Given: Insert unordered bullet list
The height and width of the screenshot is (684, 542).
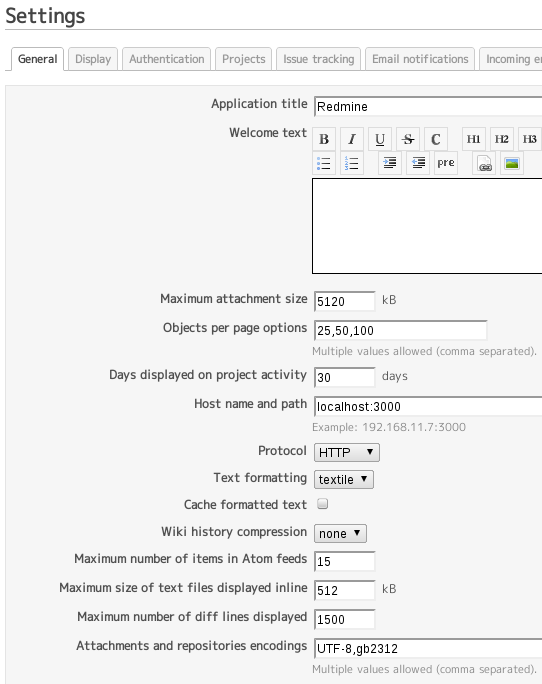Looking at the screenshot, I should pyautogui.click(x=324, y=163).
